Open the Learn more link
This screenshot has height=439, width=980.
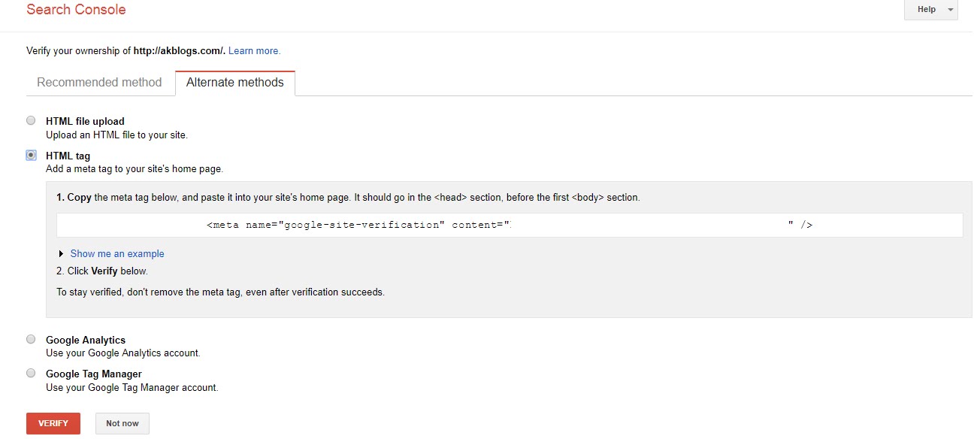[x=254, y=51]
